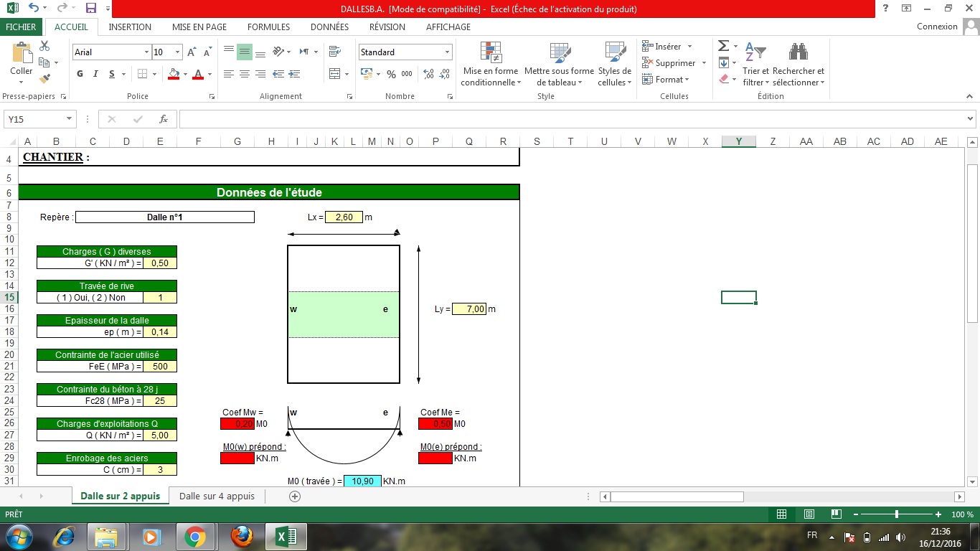Click the increase decimal icon
Image resolution: width=980 pixels, height=551 pixels.
[x=429, y=74]
